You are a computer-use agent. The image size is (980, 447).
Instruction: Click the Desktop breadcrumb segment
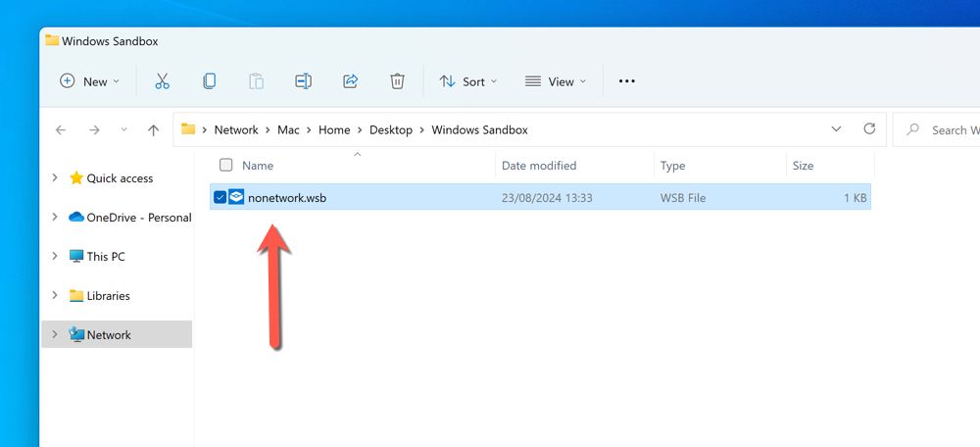(x=391, y=130)
